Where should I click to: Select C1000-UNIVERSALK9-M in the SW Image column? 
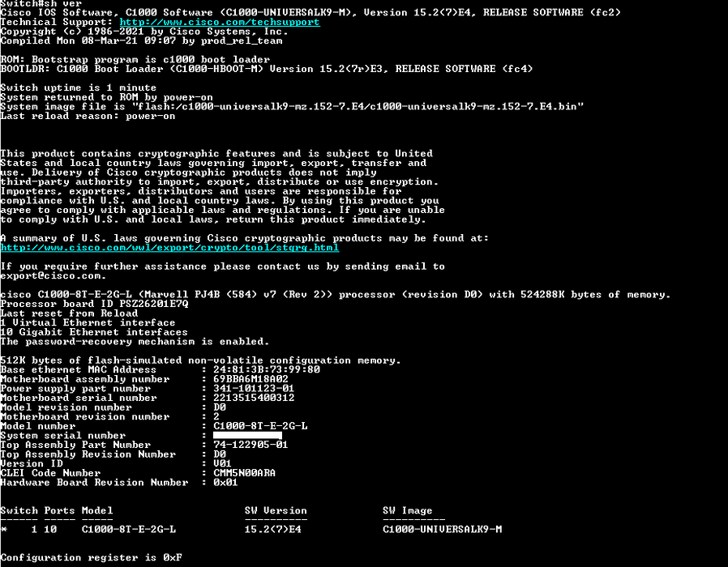(443, 530)
